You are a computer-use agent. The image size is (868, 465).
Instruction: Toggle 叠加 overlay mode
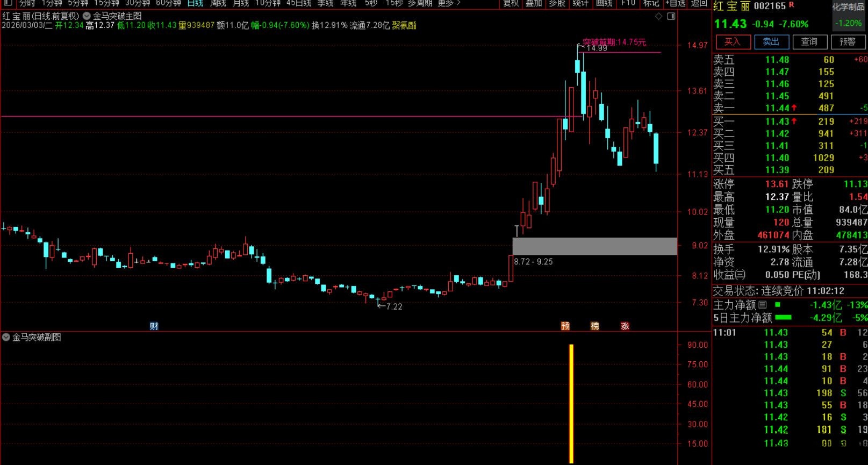point(534,3)
